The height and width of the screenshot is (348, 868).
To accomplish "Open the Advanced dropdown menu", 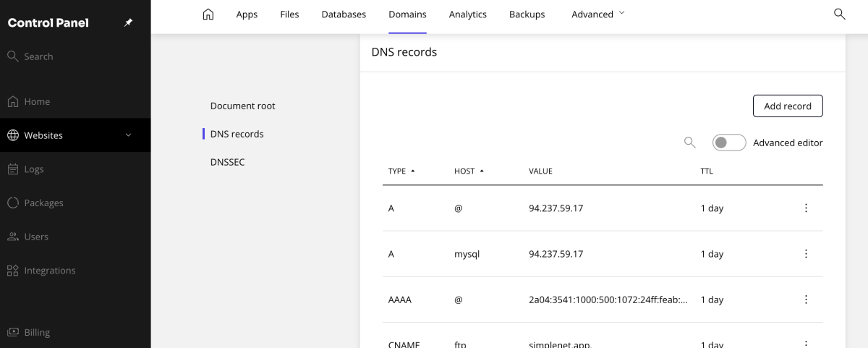I will (x=598, y=14).
